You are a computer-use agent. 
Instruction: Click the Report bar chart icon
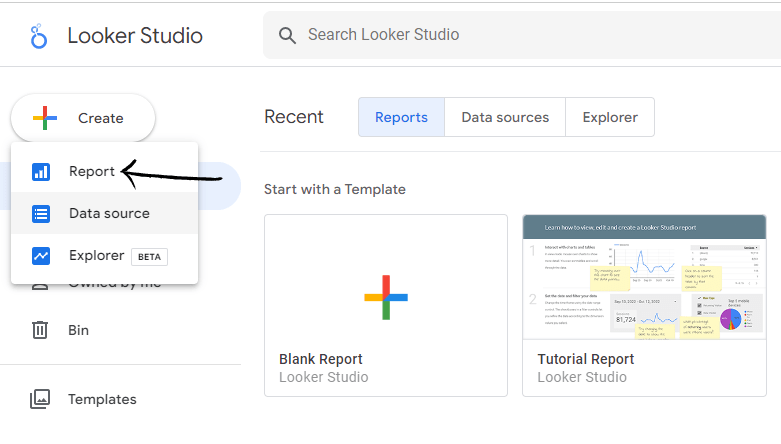[x=41, y=171]
